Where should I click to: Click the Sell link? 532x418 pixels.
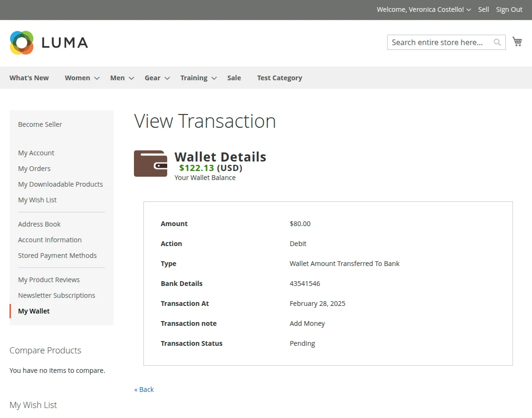coord(483,9)
